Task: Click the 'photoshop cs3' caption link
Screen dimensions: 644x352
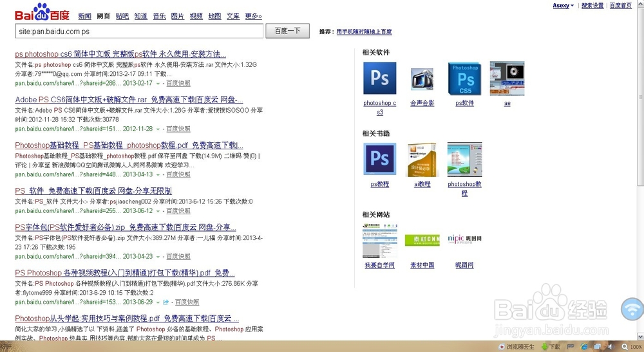Action: tap(379, 107)
